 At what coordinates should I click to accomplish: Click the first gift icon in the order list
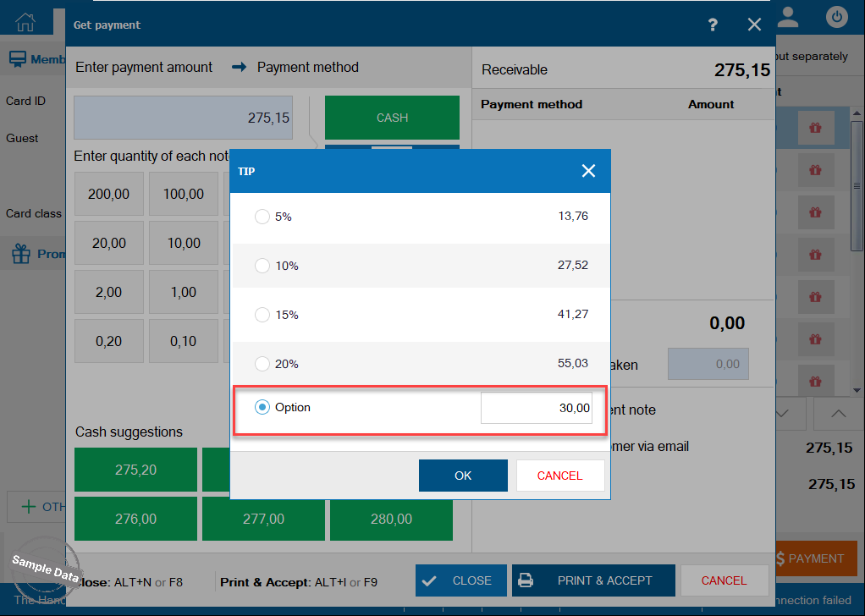pyautogui.click(x=815, y=128)
